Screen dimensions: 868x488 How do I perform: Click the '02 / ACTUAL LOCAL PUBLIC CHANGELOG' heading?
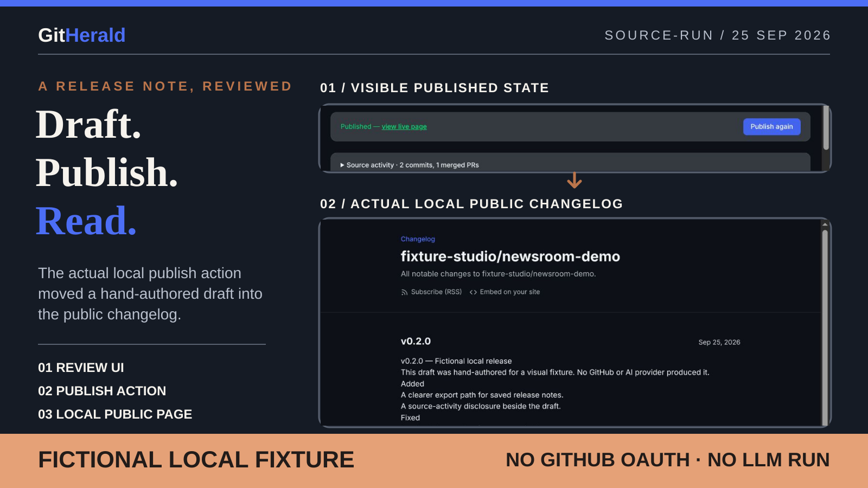pos(471,204)
